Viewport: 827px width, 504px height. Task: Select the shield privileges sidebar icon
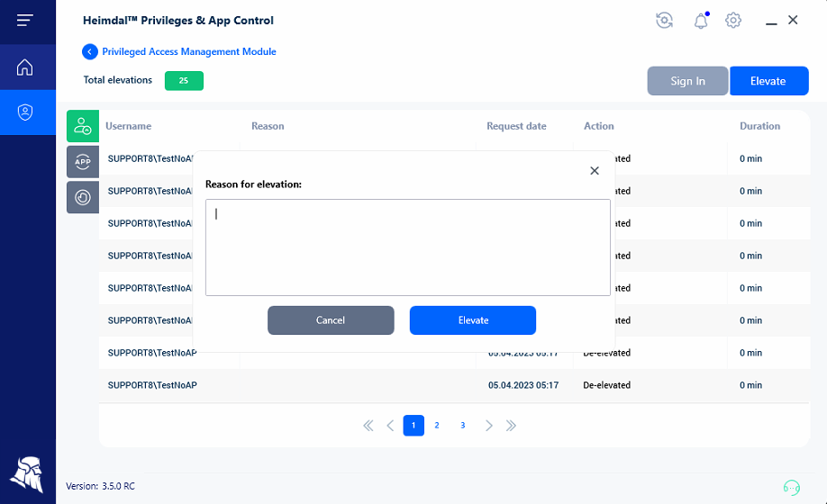[x=25, y=112]
